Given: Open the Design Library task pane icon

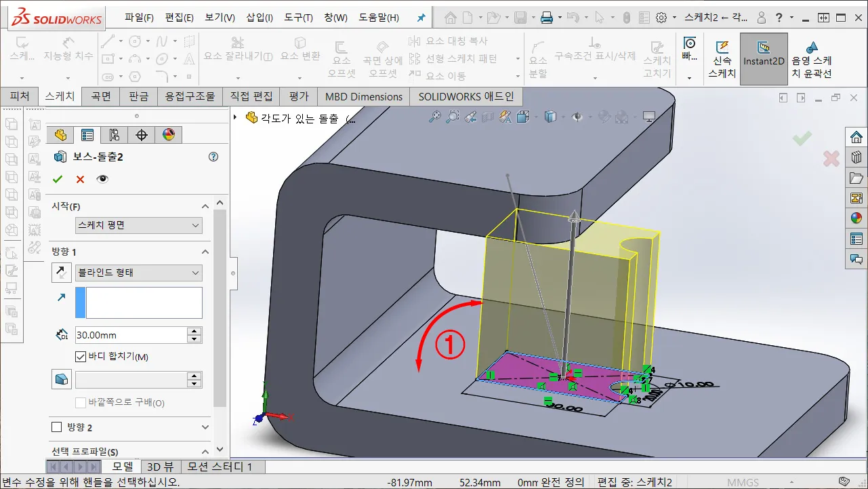Looking at the screenshot, I should (x=856, y=157).
